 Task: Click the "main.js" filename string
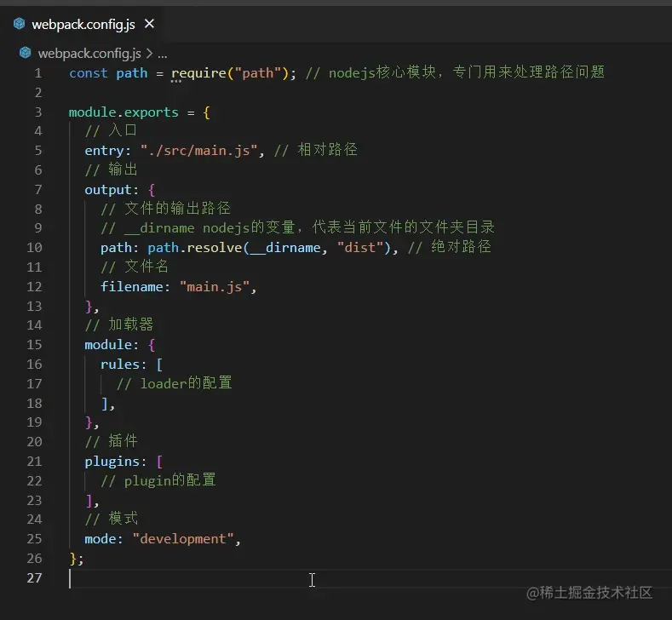coord(215,287)
